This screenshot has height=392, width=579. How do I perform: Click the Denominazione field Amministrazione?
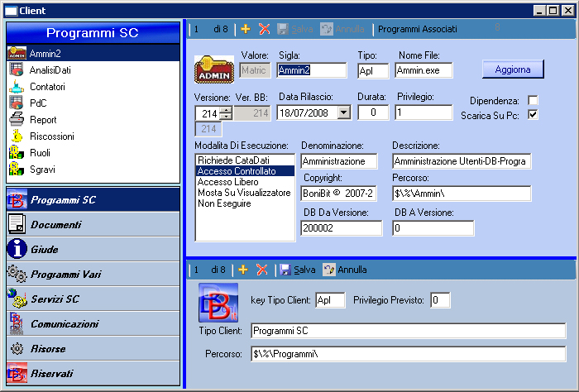coord(339,161)
